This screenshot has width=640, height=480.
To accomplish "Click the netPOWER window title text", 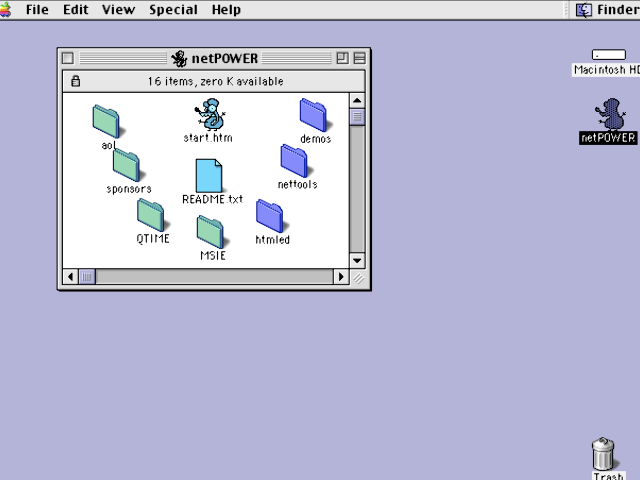I will pyautogui.click(x=225, y=58).
